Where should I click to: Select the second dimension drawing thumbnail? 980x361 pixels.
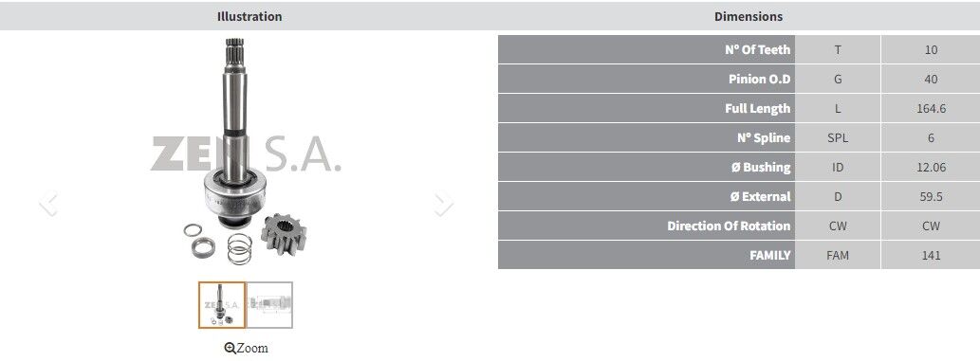tap(269, 305)
